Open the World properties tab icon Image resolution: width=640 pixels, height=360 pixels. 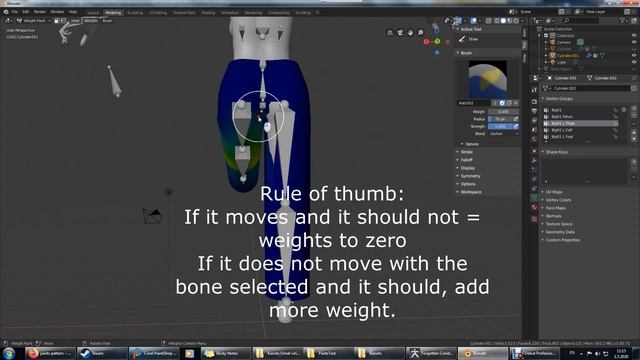pyautogui.click(x=534, y=139)
